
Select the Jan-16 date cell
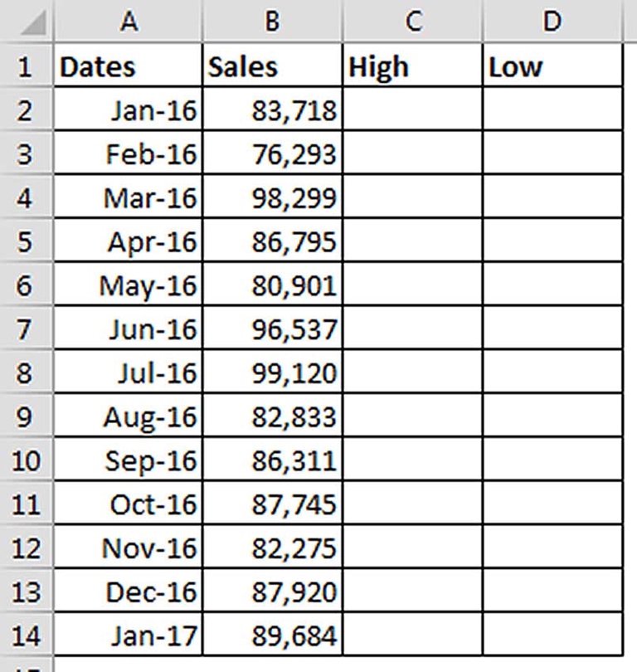pos(129,109)
